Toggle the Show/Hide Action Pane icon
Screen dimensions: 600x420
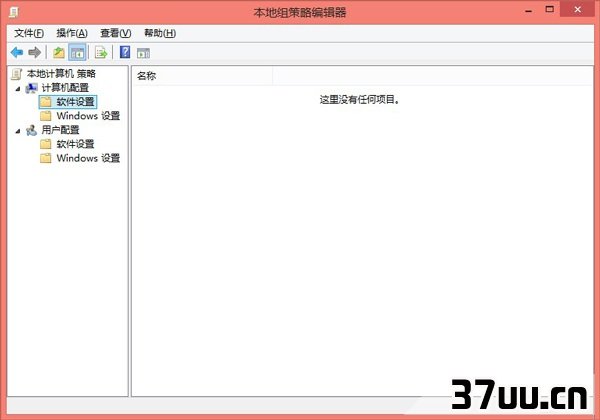coord(143,53)
